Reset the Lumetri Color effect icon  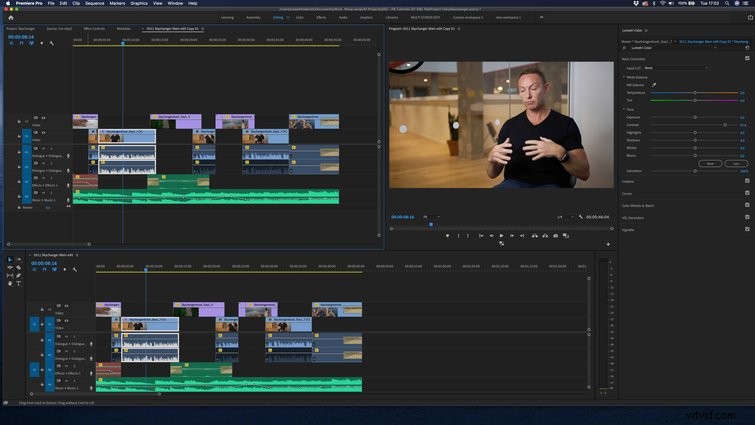pyautogui.click(x=747, y=48)
